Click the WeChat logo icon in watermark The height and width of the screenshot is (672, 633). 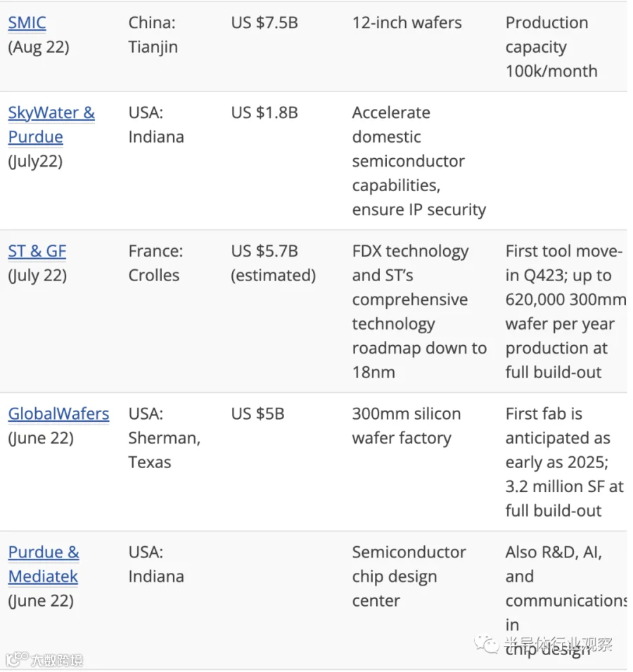tap(486, 644)
